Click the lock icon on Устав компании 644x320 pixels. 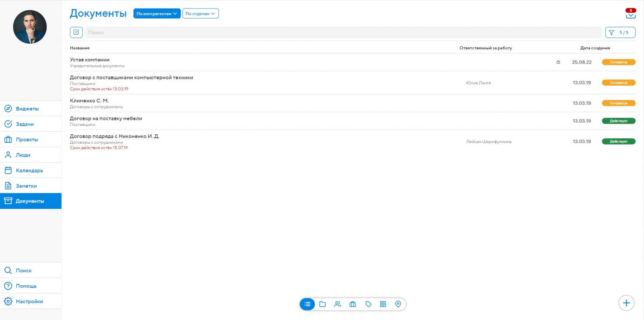[x=558, y=62]
